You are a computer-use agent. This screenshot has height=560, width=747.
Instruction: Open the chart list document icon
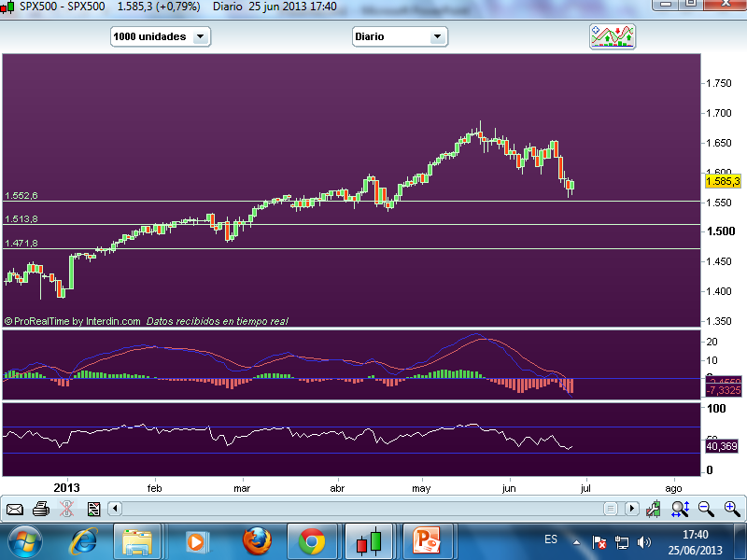click(94, 509)
